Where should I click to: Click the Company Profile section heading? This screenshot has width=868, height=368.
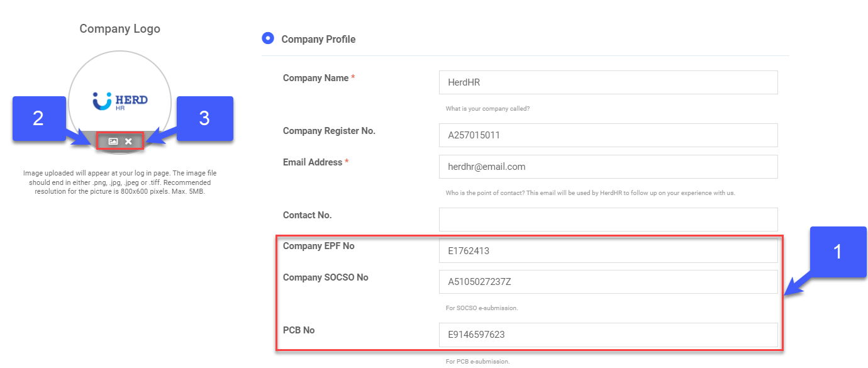click(318, 40)
